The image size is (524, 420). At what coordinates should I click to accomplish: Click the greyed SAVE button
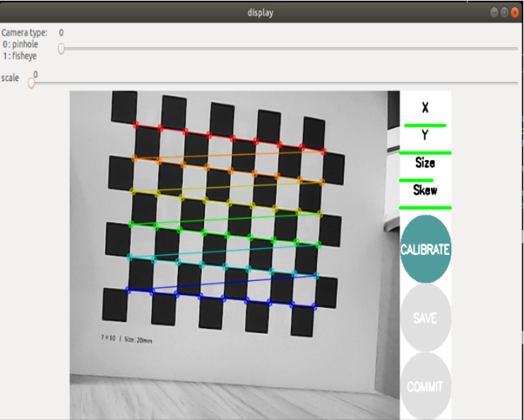click(425, 318)
